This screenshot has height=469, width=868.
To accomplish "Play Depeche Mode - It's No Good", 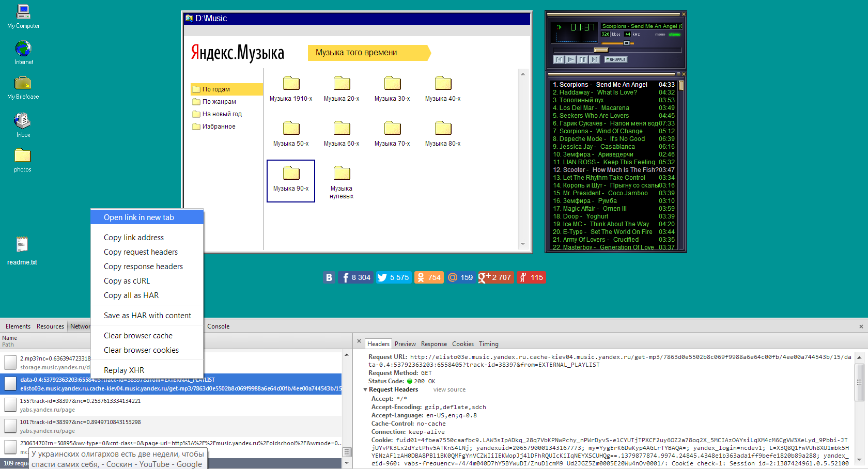I will pyautogui.click(x=614, y=139).
